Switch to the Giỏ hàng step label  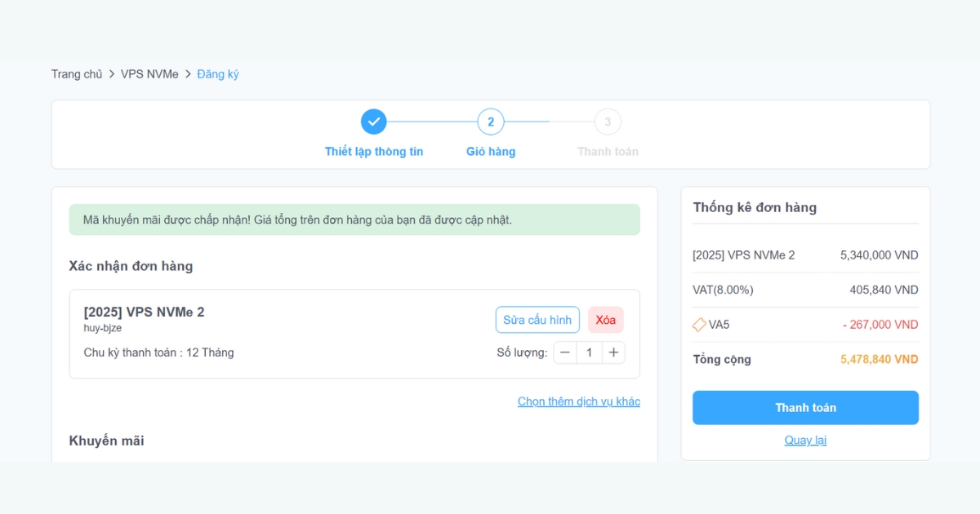click(491, 151)
